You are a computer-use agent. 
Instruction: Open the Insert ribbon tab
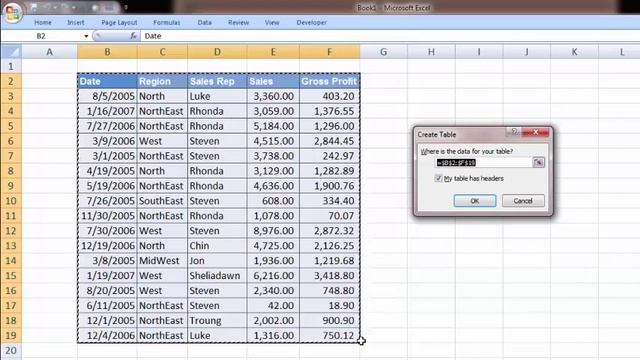point(76,22)
